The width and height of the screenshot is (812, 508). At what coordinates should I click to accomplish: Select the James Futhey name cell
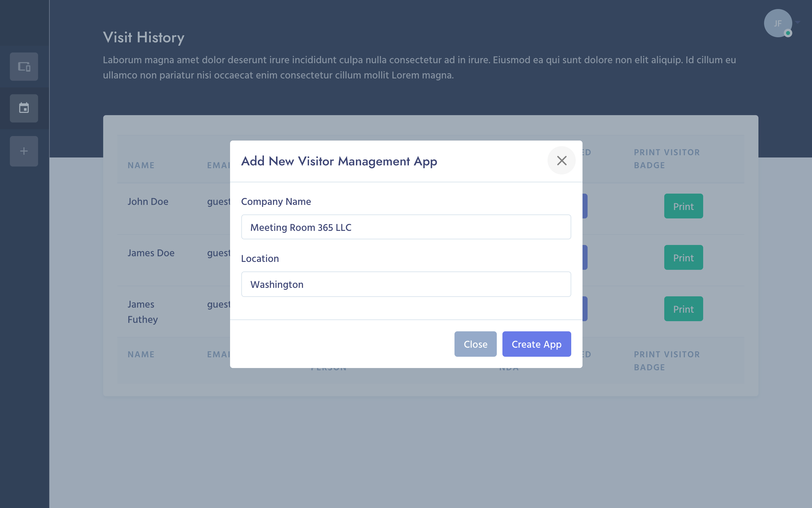143,312
